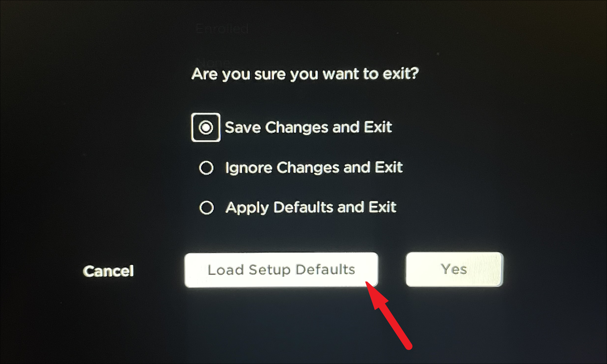Click the 'Are you sure you want to exit?' heading
Image resolution: width=607 pixels, height=364 pixels.
pyautogui.click(x=305, y=74)
